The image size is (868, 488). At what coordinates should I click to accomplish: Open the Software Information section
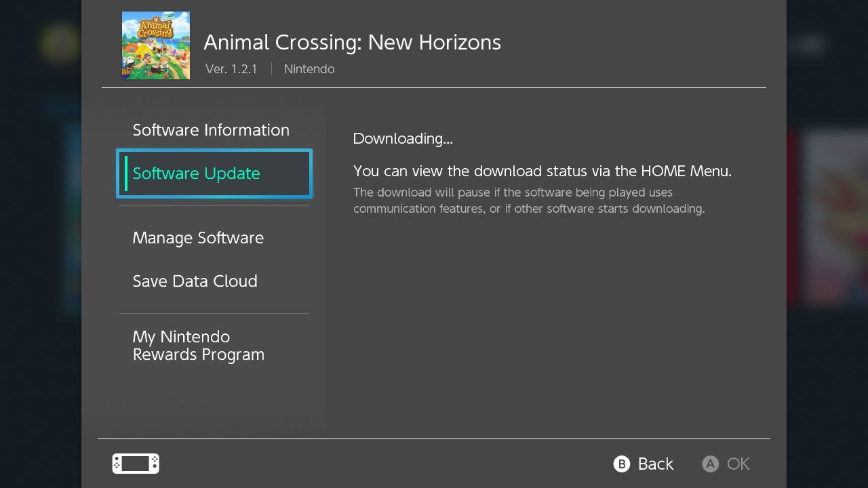click(211, 130)
